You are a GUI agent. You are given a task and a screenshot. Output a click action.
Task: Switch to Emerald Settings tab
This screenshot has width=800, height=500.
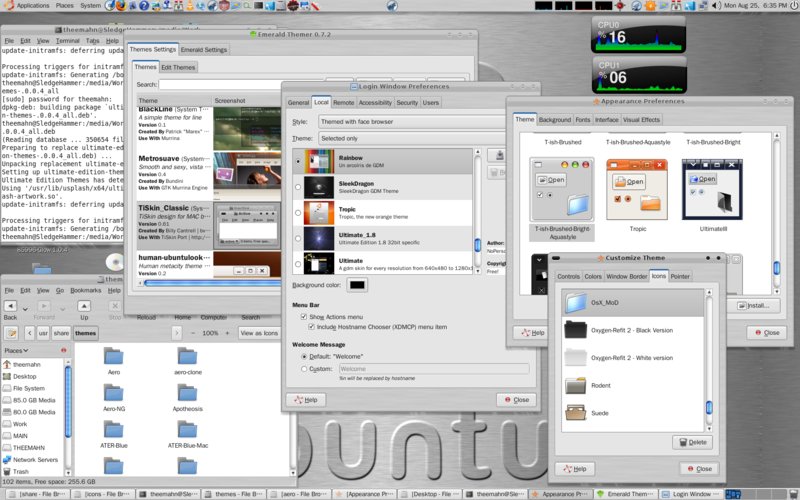click(x=204, y=49)
